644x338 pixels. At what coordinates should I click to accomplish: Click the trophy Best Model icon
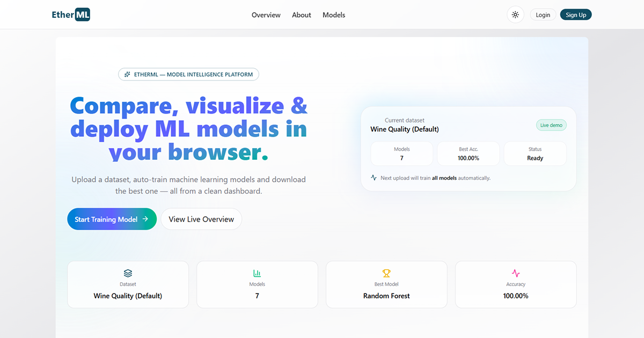point(386,273)
